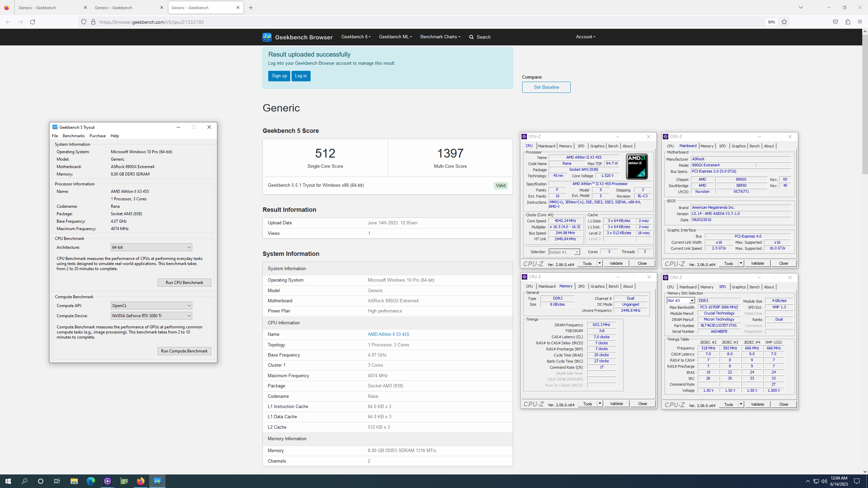Switch to Firefox via its taskbar icon
Viewport: 868px width, 488px height.
(140, 481)
